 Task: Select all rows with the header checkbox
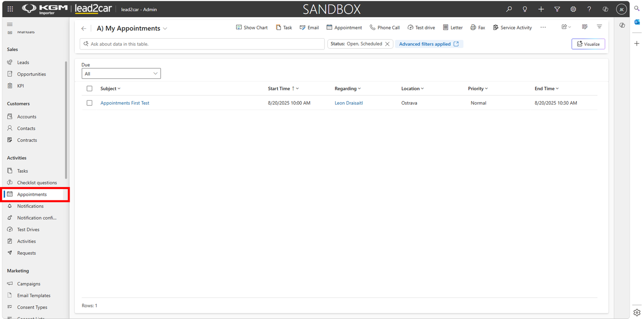pos(89,88)
